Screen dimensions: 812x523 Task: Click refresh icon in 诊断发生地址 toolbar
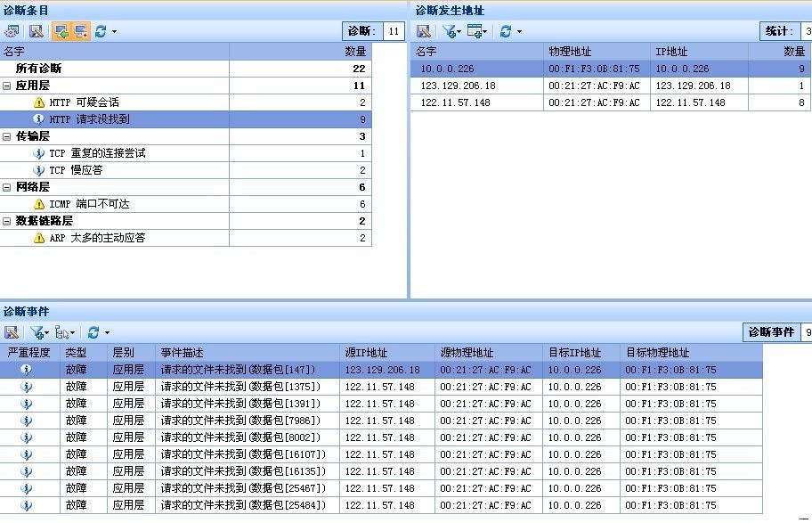505,31
